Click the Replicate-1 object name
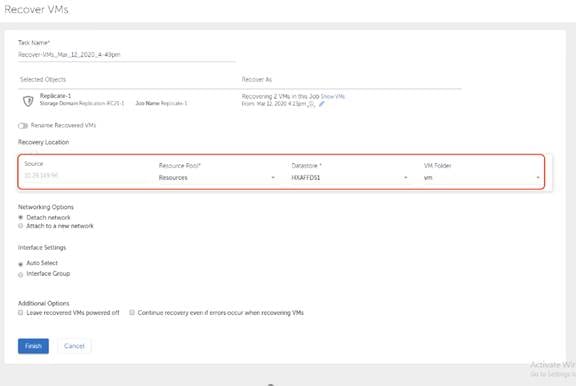 tap(55, 96)
